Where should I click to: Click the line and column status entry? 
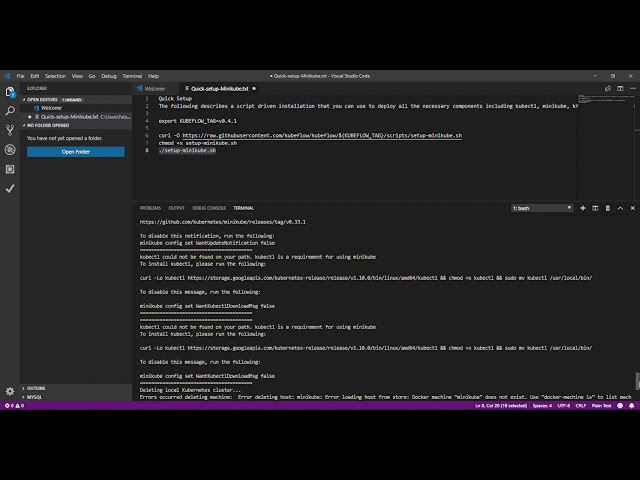tap(501, 406)
